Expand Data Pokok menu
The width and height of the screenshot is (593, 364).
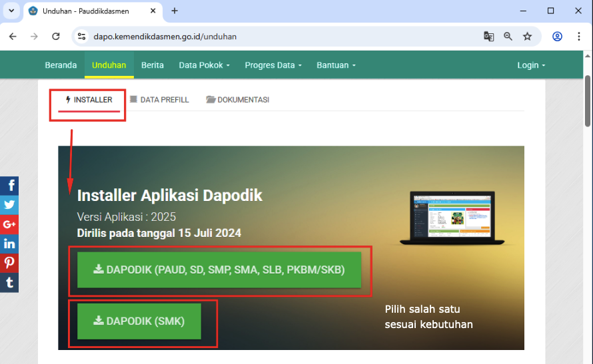coord(205,65)
